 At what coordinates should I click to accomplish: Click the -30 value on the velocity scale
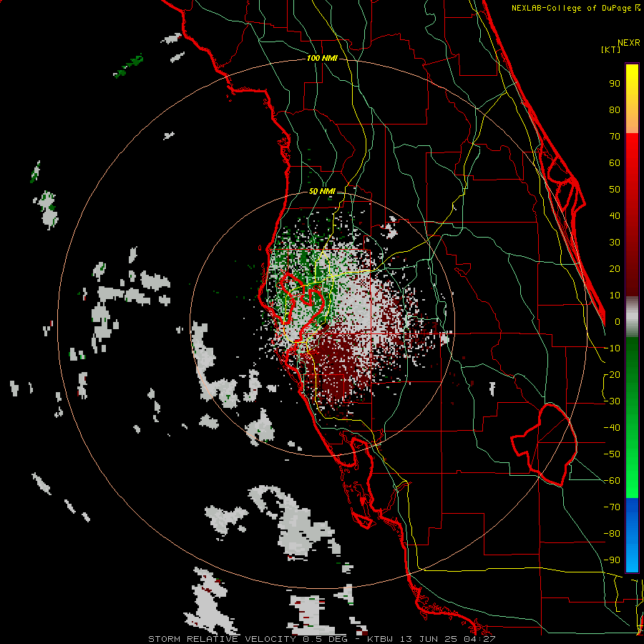[612, 401]
